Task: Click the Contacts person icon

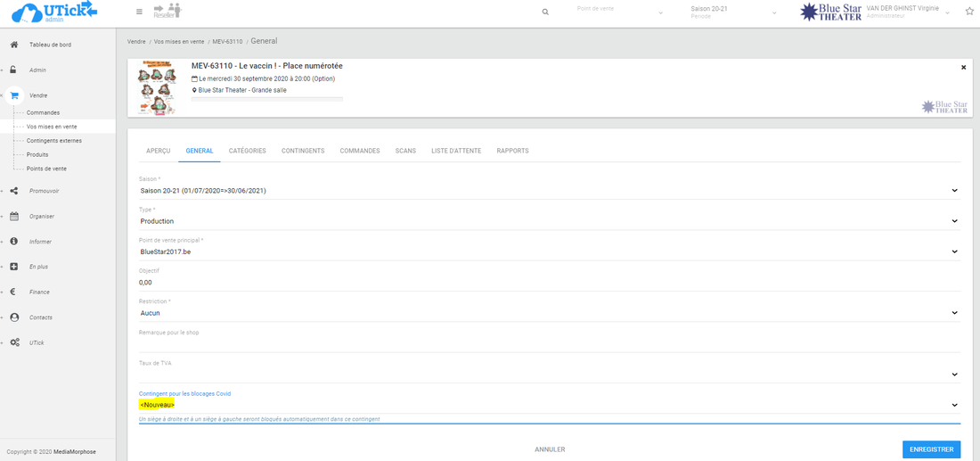Action: click(x=14, y=317)
